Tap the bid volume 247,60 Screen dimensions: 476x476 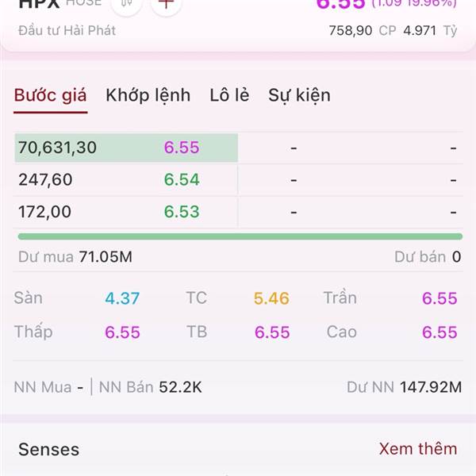tap(45, 179)
